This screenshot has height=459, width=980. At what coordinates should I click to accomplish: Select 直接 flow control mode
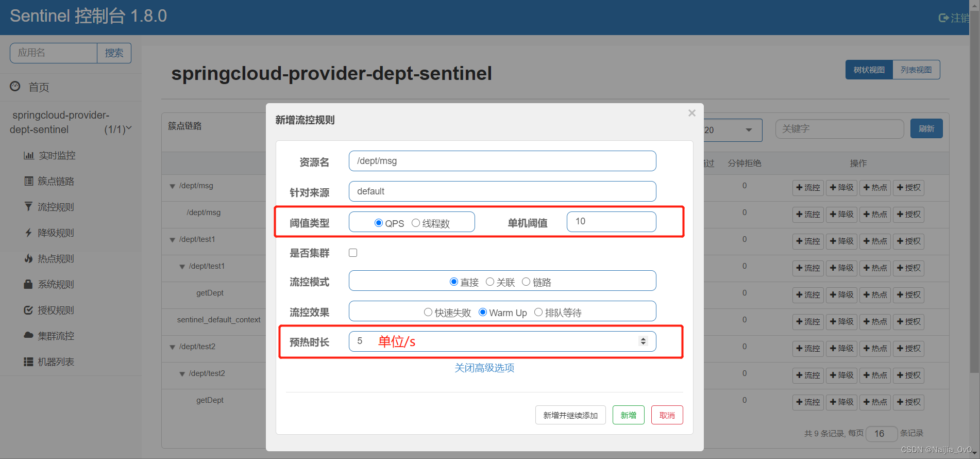(454, 282)
